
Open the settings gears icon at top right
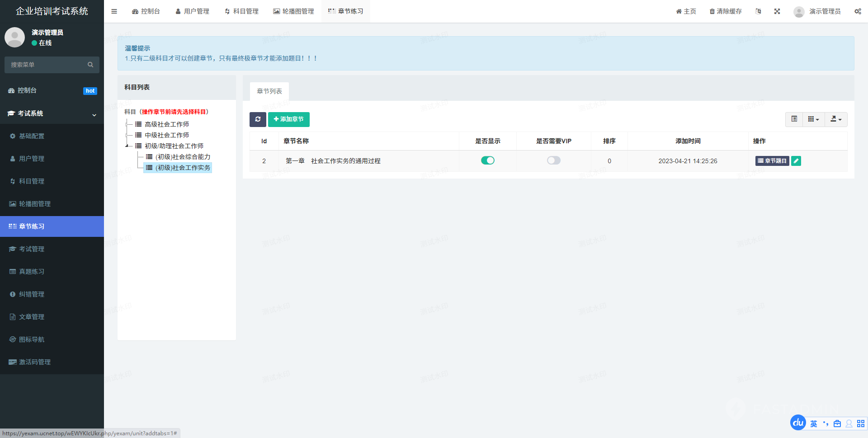[858, 11]
